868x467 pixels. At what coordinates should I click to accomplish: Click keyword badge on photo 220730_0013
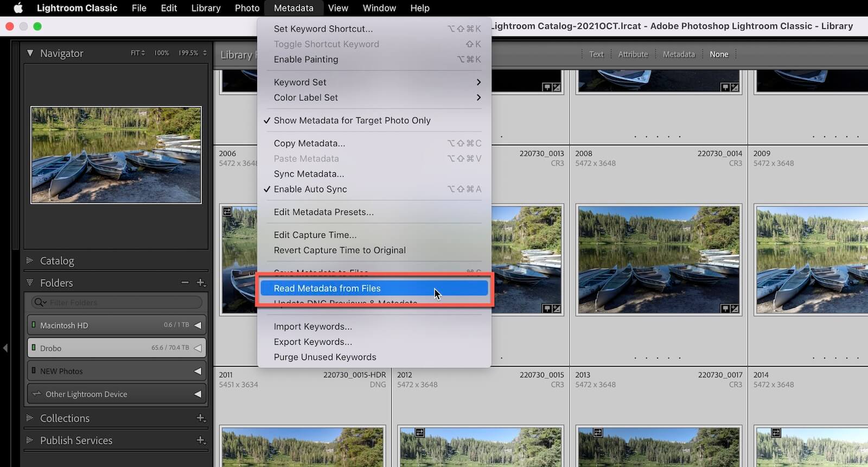547,308
